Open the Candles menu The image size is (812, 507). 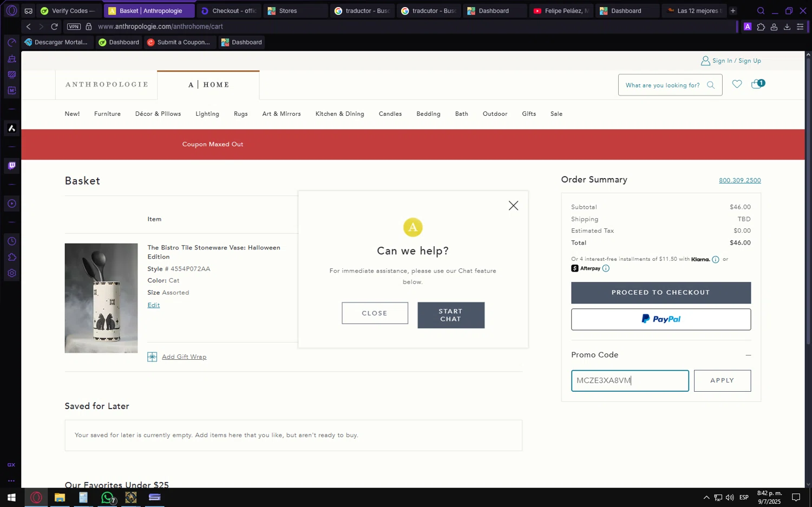coord(390,114)
